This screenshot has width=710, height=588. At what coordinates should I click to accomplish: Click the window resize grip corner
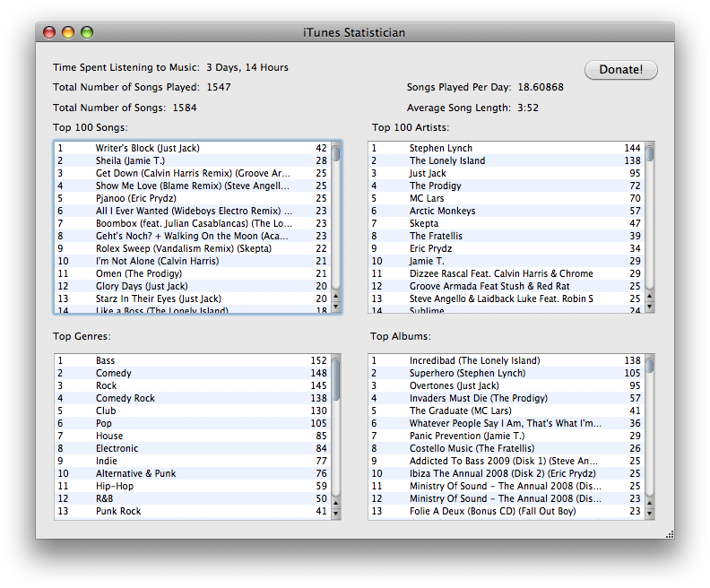point(670,534)
